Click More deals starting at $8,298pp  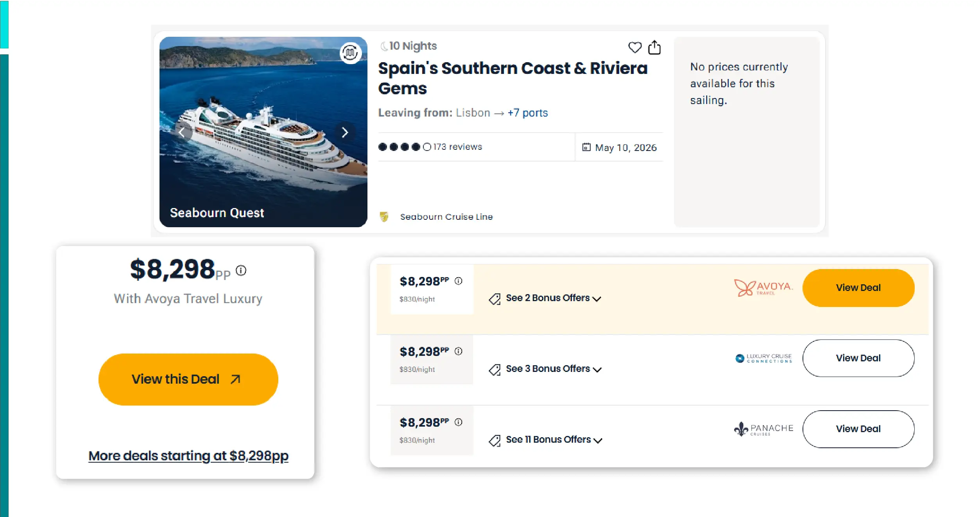pyautogui.click(x=188, y=456)
